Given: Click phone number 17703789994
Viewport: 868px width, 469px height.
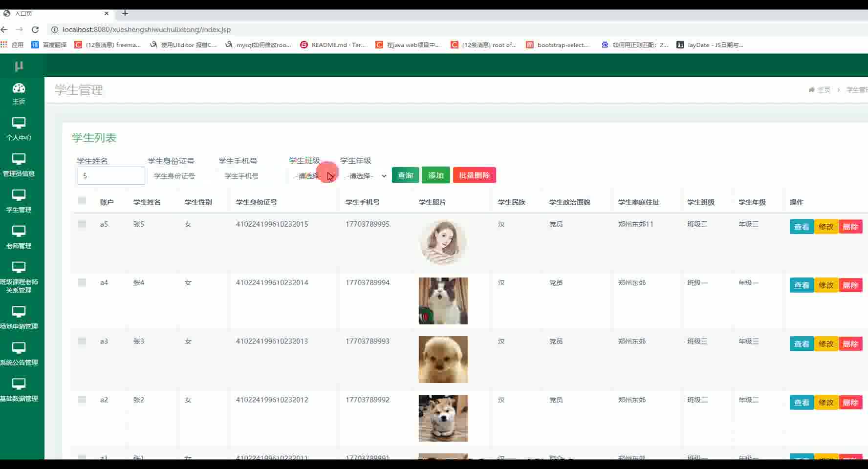Looking at the screenshot, I should point(368,283).
